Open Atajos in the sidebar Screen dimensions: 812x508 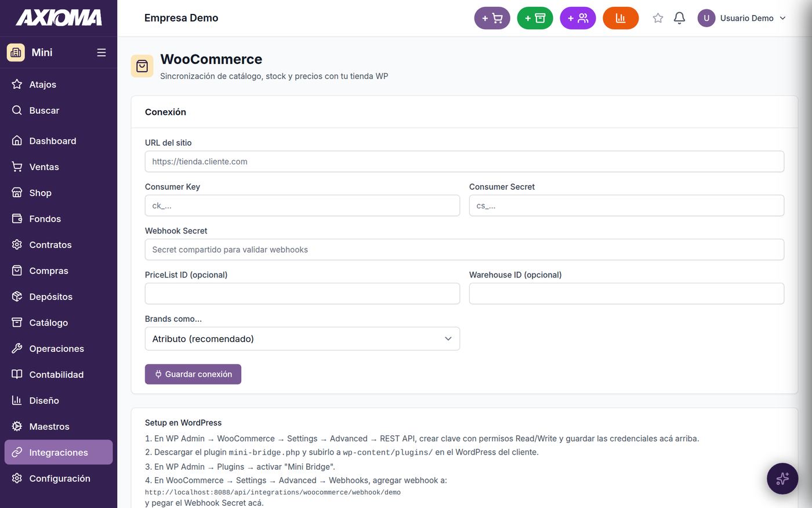[59, 84]
